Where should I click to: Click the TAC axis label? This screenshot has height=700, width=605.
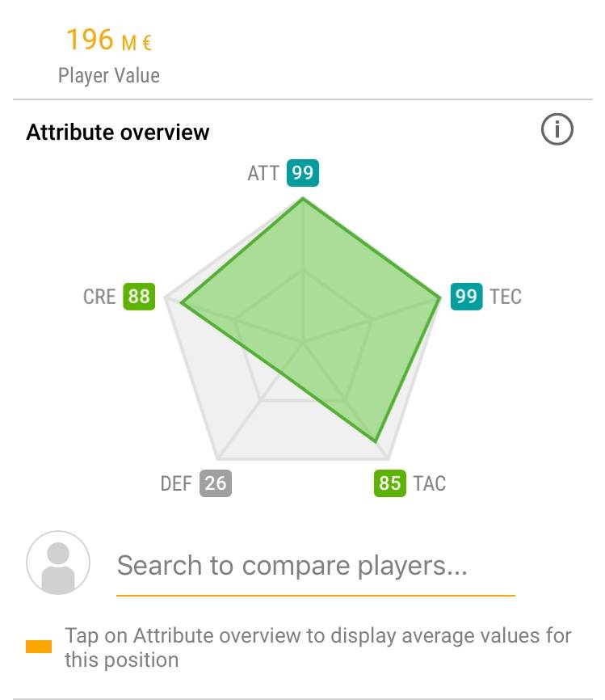[x=430, y=483]
